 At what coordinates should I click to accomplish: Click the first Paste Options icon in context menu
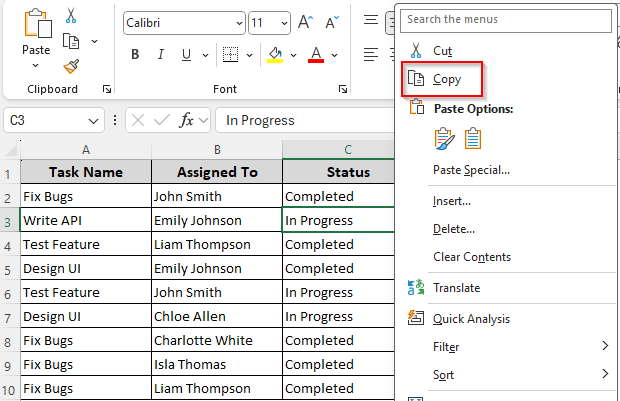click(444, 138)
